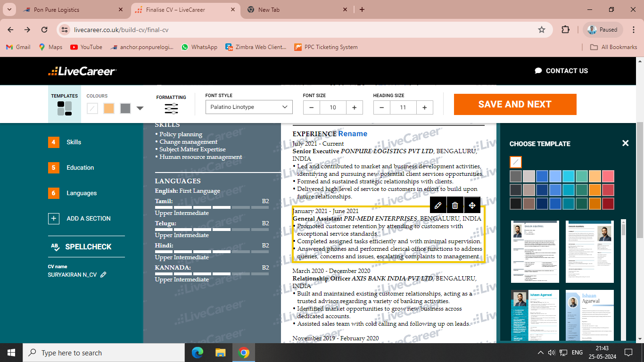The image size is (644, 362).
Task: Delete the highlighted experience with trash icon
Action: 455,205
